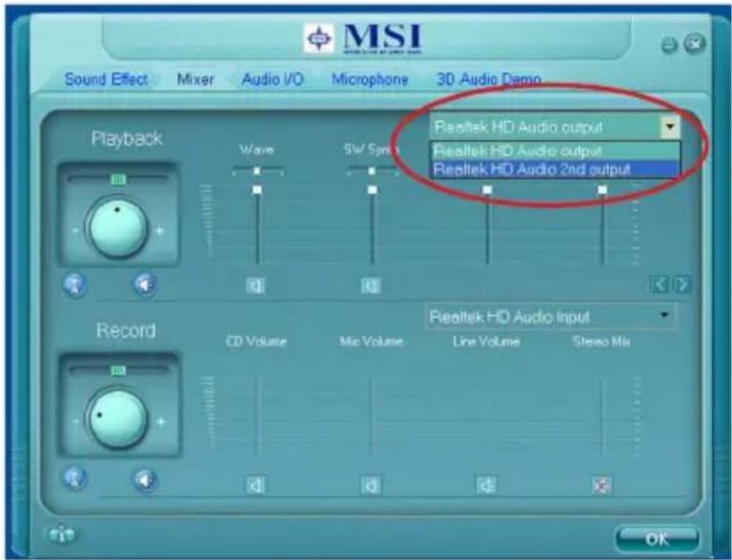Switch to the Sound Effect tab
The image size is (732, 560).
coord(106,79)
